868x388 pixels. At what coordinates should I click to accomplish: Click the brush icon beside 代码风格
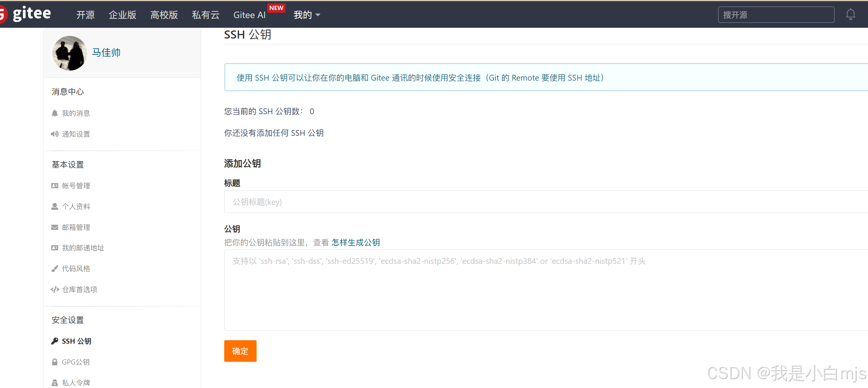[x=55, y=268]
